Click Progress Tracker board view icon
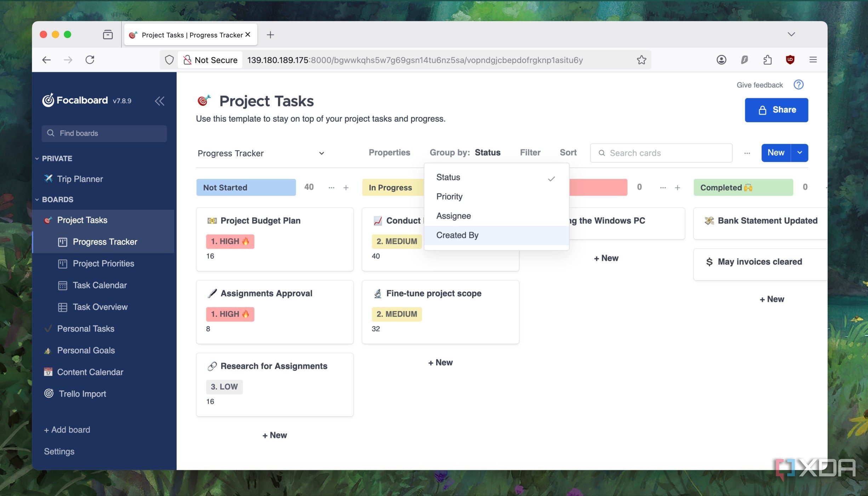 pyautogui.click(x=62, y=242)
